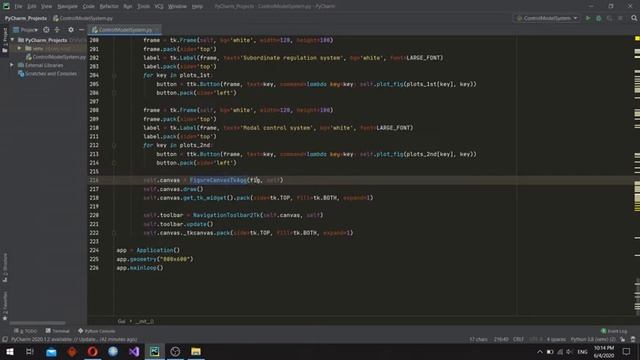Open the Python Console tool window
The height and width of the screenshot is (360, 640).
(97, 331)
